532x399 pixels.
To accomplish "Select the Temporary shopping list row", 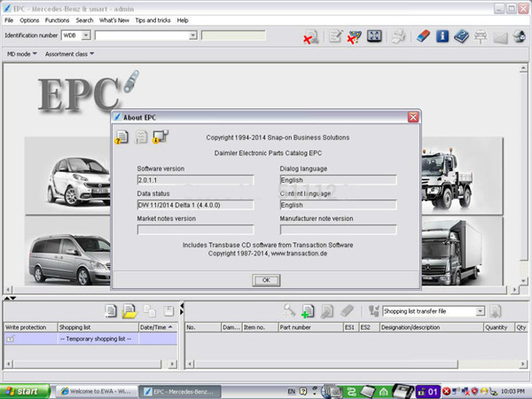I will 90,339.
